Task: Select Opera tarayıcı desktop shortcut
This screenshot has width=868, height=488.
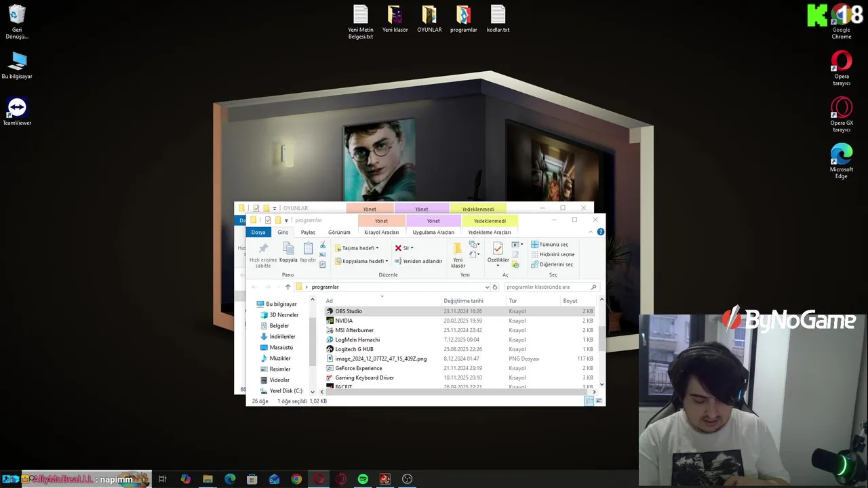Action: click(x=842, y=68)
